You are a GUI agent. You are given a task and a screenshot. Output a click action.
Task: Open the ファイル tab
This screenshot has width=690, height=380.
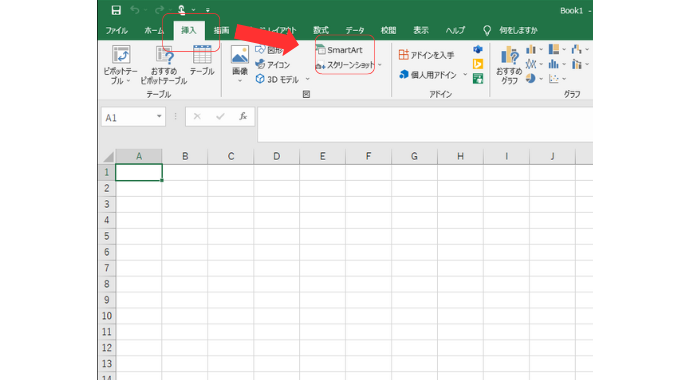point(117,30)
